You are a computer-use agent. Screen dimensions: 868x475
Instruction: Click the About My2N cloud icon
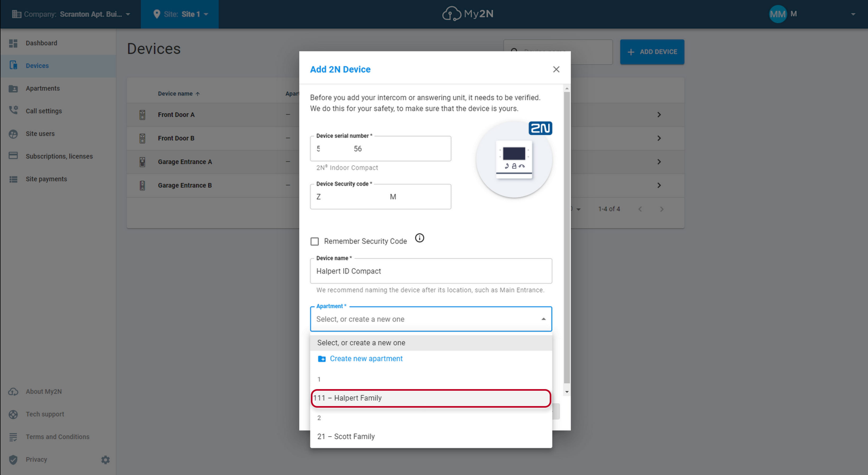13,391
